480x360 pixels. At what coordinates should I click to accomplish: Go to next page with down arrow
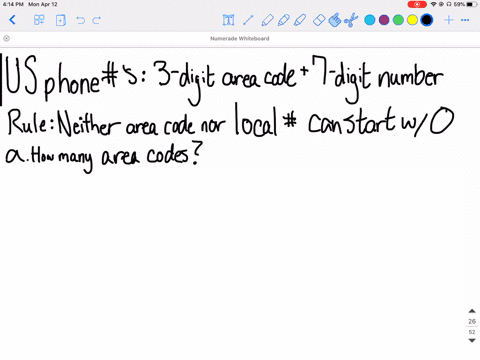pos(472,340)
